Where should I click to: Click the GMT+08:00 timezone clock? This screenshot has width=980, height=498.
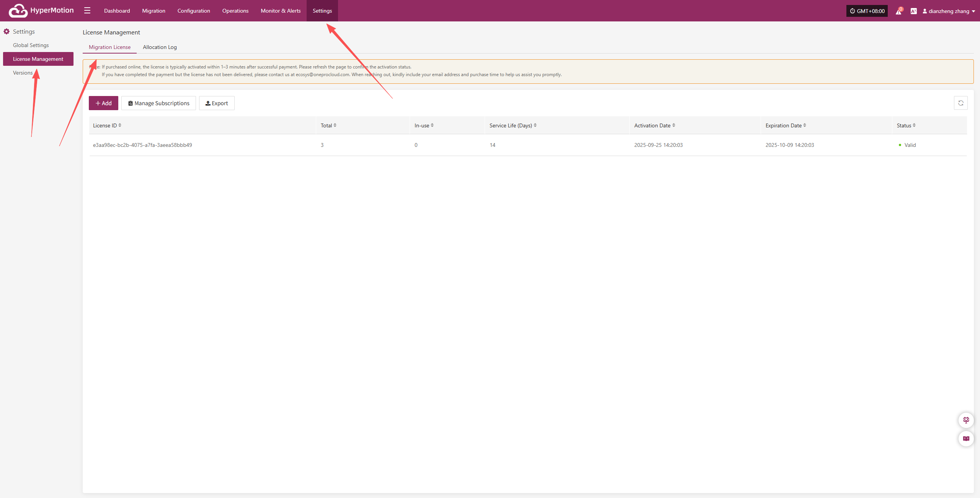867,11
